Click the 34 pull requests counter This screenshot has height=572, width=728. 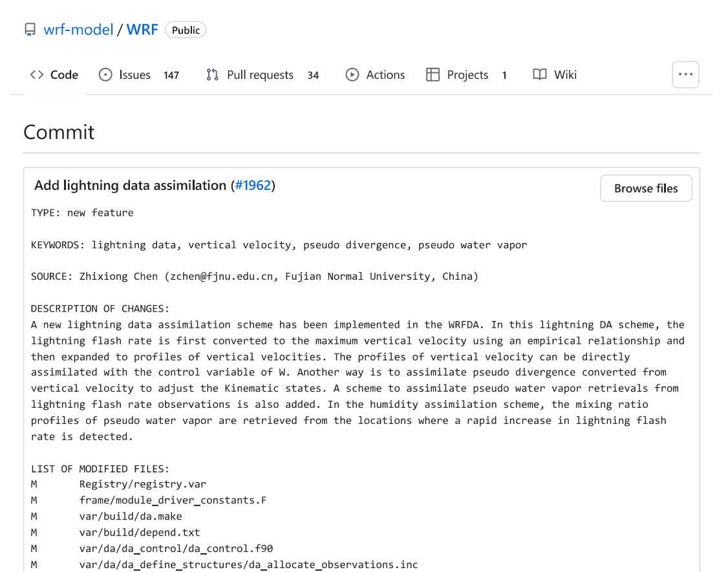click(x=313, y=76)
